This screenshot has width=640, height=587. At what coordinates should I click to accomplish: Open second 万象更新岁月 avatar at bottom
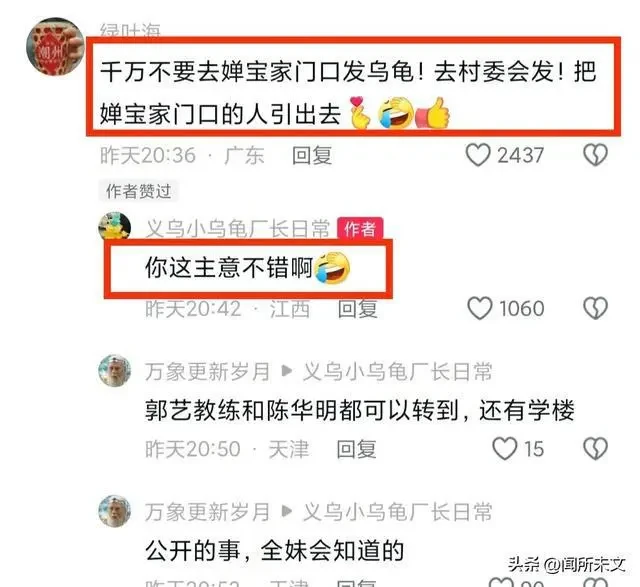tap(115, 511)
